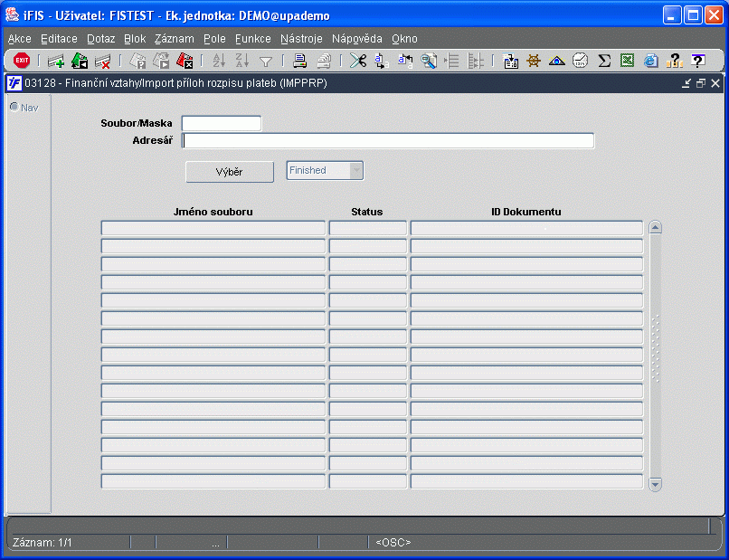Cancel query via red book X icon
This screenshot has height=560, width=729.
click(185, 61)
